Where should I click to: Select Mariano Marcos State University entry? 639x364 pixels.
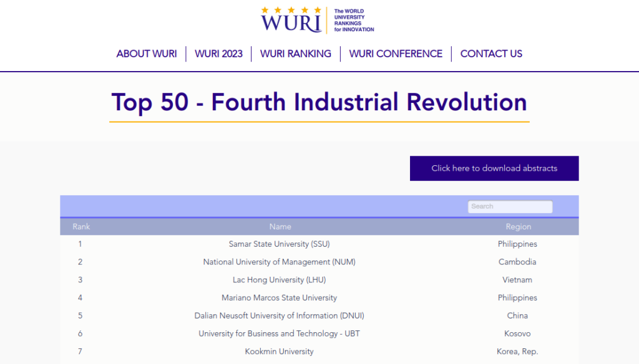279,298
